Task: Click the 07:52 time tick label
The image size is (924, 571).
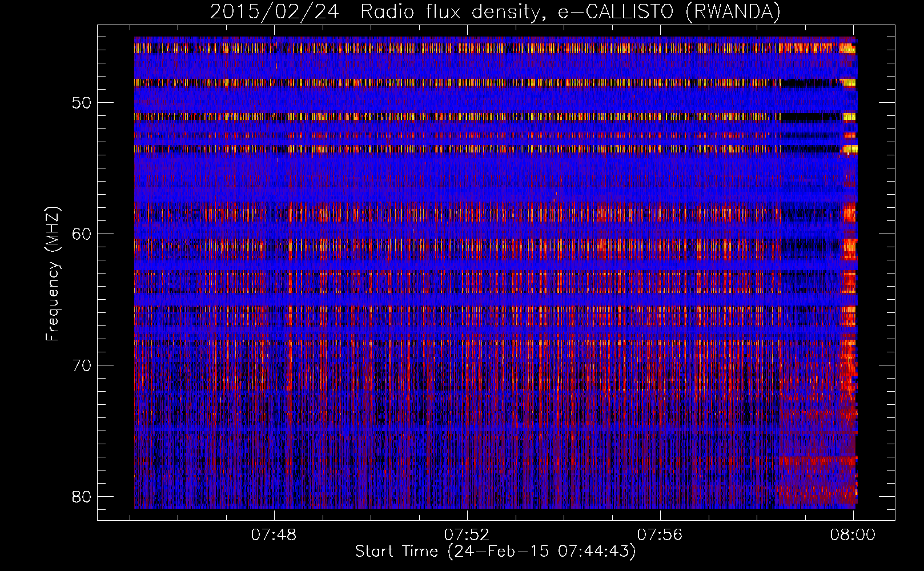Action: [467, 534]
